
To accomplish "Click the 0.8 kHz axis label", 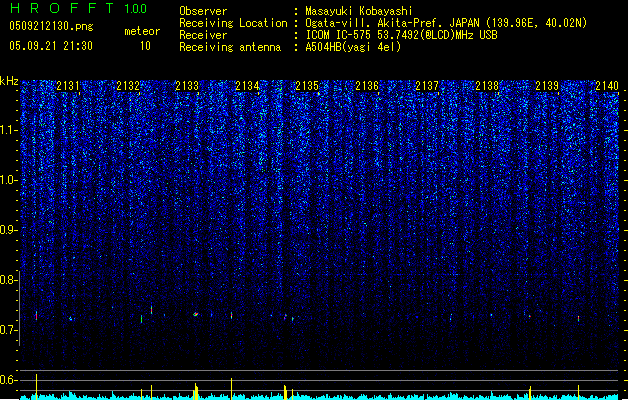I will pos(8,280).
